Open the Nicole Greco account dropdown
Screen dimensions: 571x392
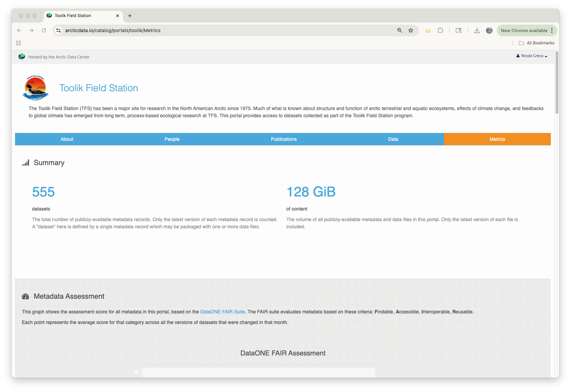[531, 56]
